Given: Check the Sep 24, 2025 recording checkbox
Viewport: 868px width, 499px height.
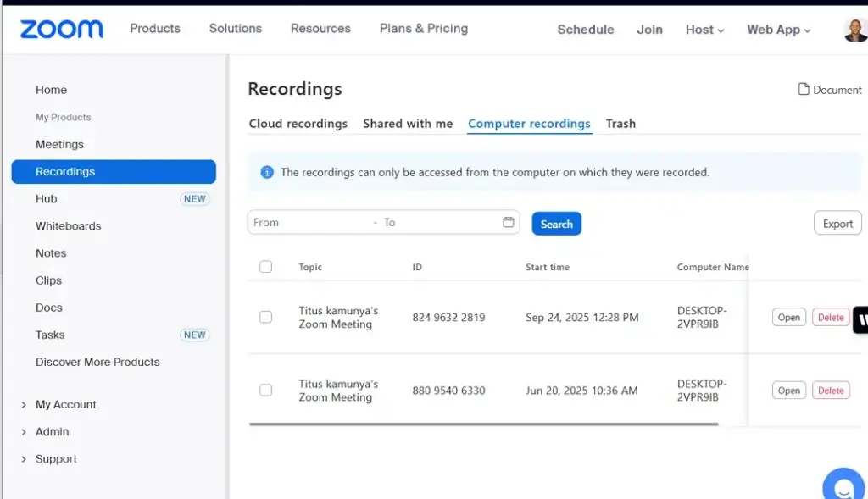Looking at the screenshot, I should (x=266, y=317).
